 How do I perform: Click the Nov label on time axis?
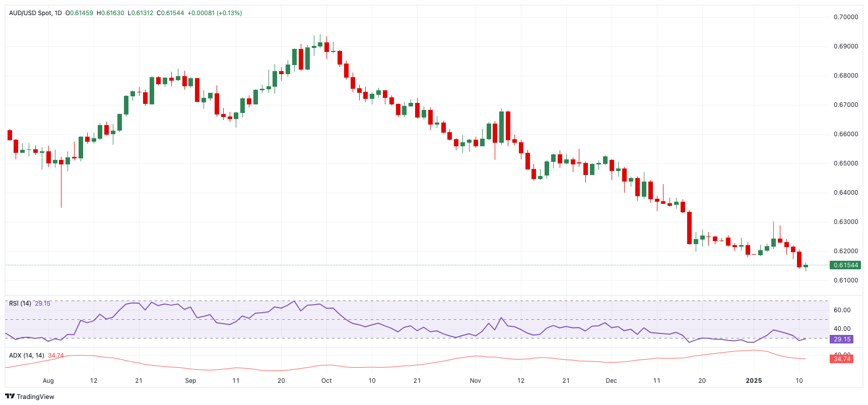pos(476,381)
